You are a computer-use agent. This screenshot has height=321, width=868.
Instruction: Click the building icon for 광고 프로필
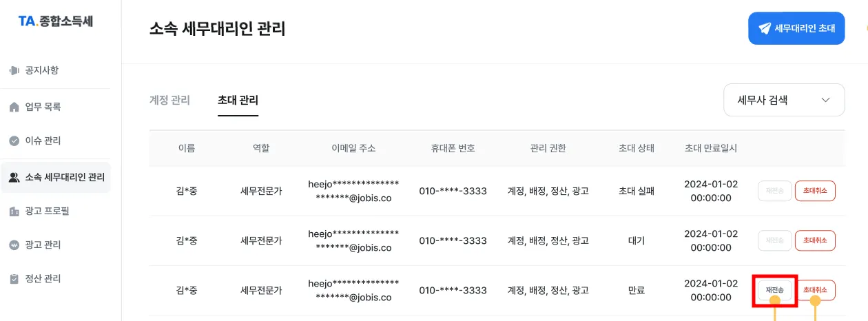[14, 211]
